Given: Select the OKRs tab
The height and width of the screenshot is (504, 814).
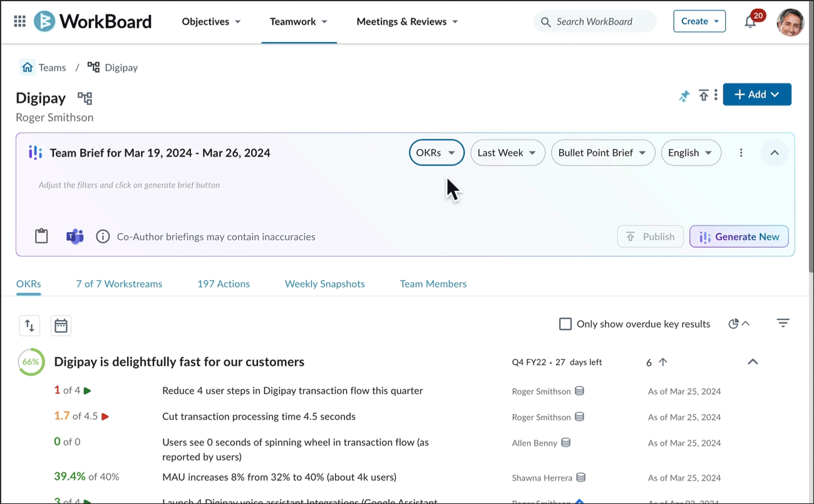Looking at the screenshot, I should point(29,284).
